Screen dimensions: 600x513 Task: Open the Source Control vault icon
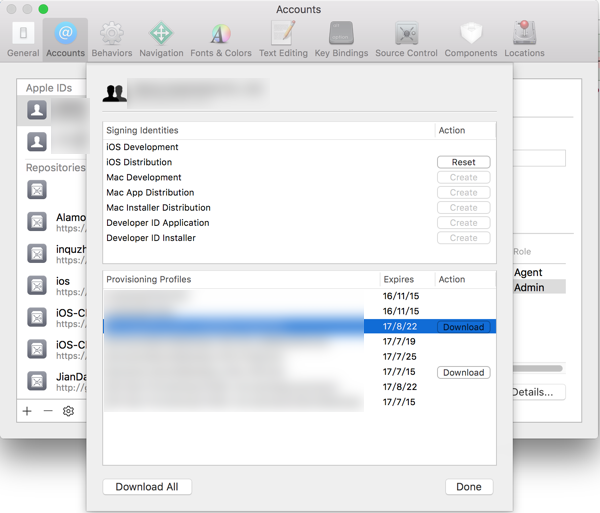click(406, 33)
